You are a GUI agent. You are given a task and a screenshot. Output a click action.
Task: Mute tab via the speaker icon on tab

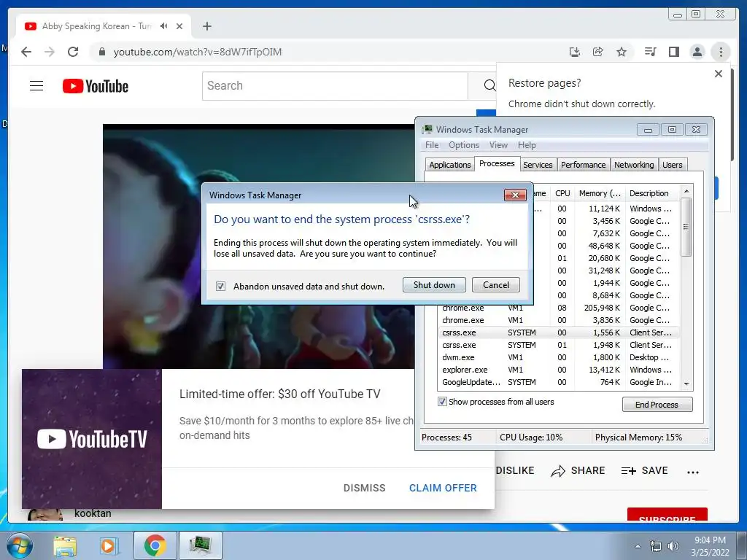[164, 26]
